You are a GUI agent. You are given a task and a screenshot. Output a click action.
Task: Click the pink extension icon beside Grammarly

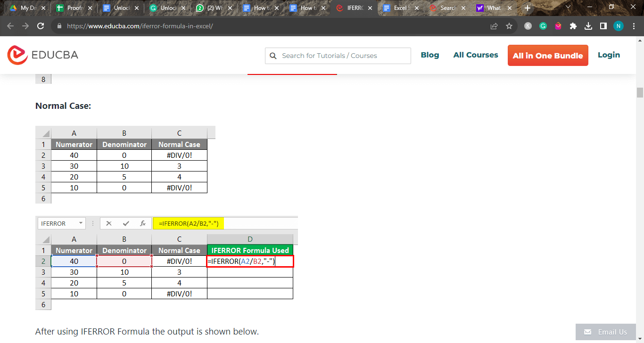(558, 26)
